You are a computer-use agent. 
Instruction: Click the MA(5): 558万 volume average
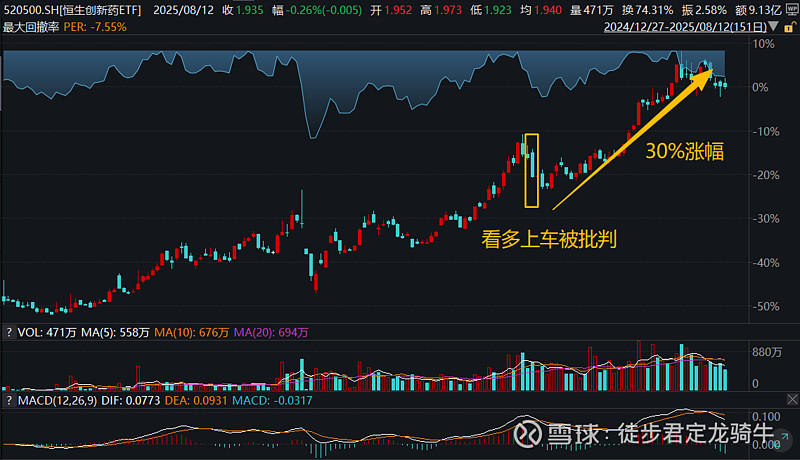[115, 333]
